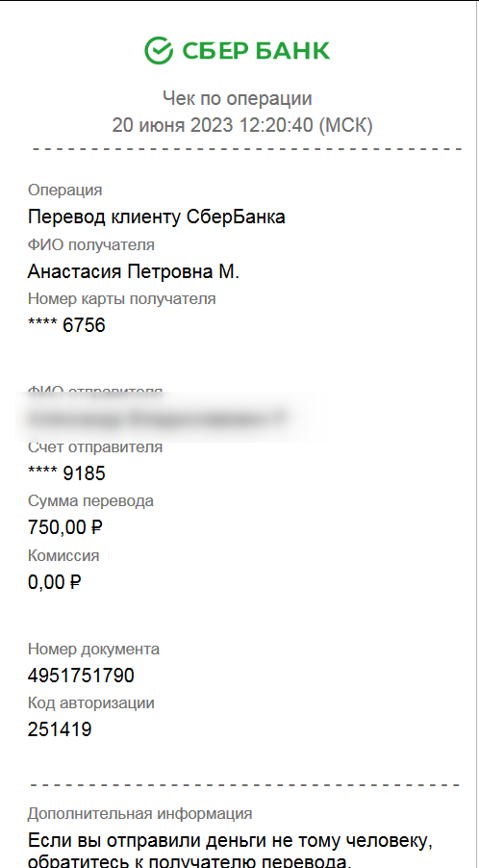This screenshot has width=479, height=868.
Task: Select document number 4951751790
Action: click(x=81, y=676)
